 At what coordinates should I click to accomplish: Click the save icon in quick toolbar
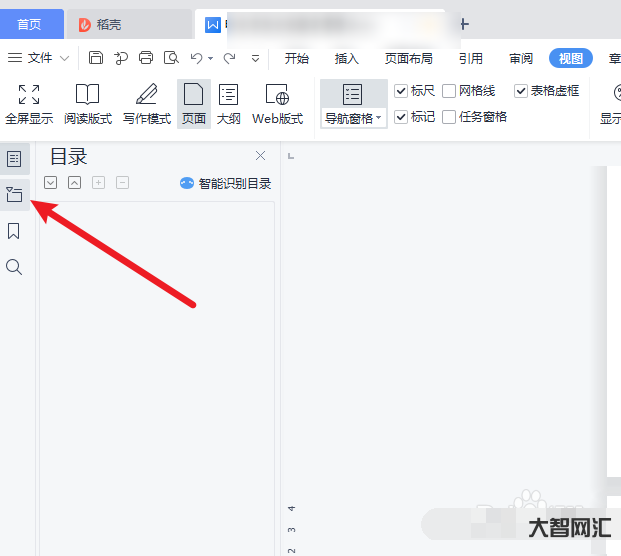(96, 58)
